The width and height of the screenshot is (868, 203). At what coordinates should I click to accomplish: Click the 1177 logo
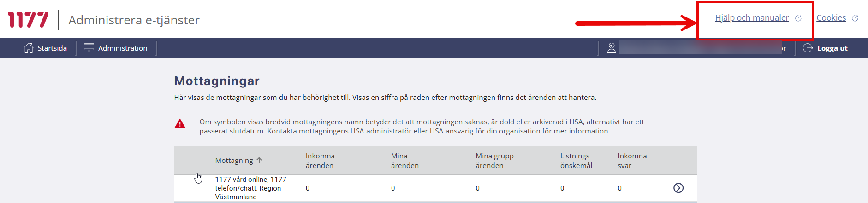point(28,20)
